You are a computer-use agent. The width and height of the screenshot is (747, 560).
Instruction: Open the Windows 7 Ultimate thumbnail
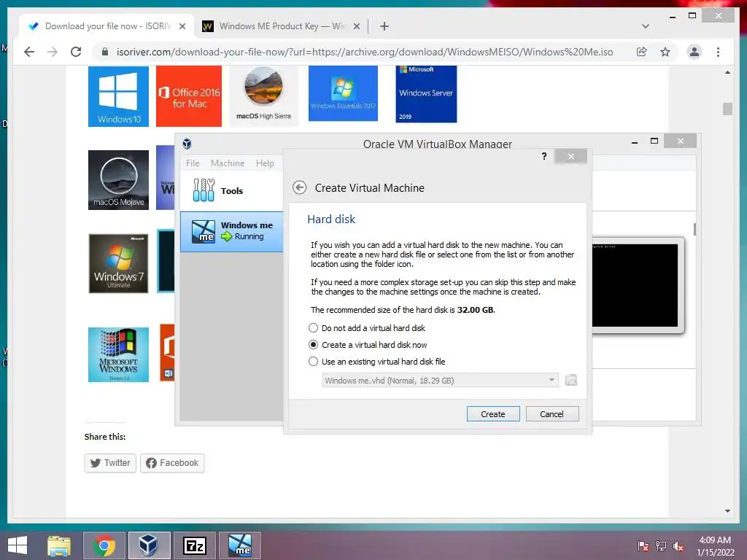pyautogui.click(x=118, y=263)
